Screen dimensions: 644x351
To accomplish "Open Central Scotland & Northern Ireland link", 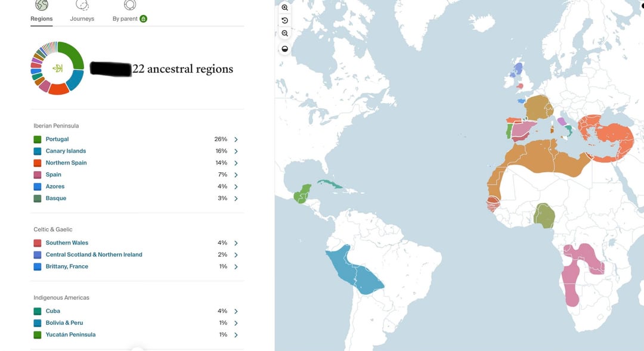I will click(94, 254).
